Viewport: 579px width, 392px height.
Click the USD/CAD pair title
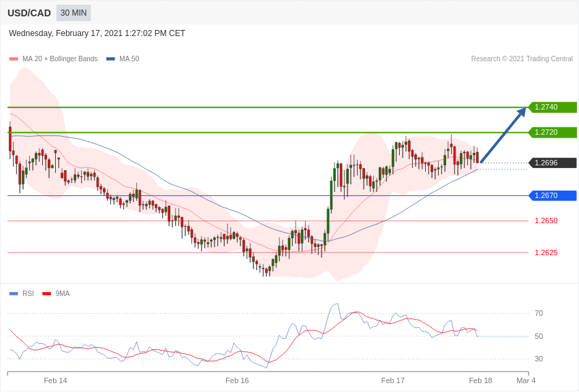(x=29, y=13)
